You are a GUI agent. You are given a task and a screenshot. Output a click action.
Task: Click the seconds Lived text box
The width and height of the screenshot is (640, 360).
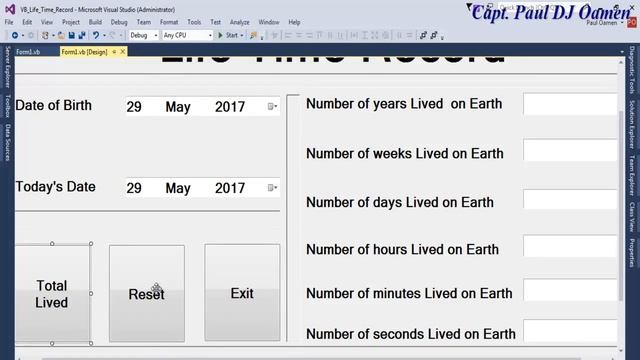point(570,331)
